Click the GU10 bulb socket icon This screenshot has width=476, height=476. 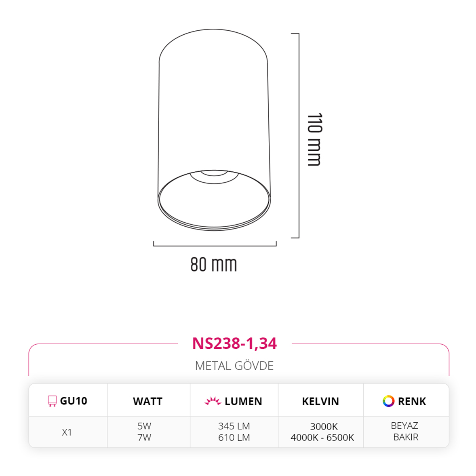tap(52, 401)
